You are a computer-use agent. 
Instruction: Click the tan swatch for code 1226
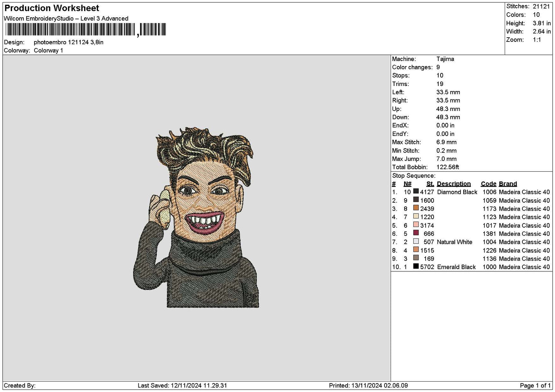coord(416,250)
